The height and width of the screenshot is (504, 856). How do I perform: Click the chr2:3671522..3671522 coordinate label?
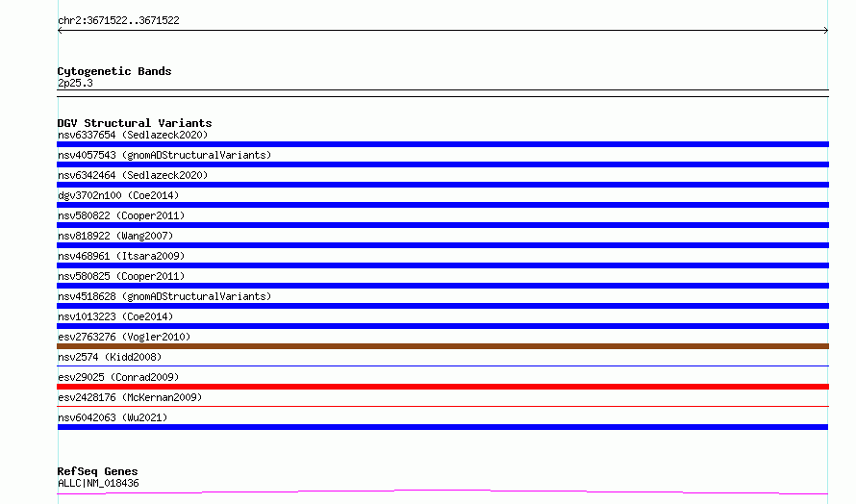point(118,20)
